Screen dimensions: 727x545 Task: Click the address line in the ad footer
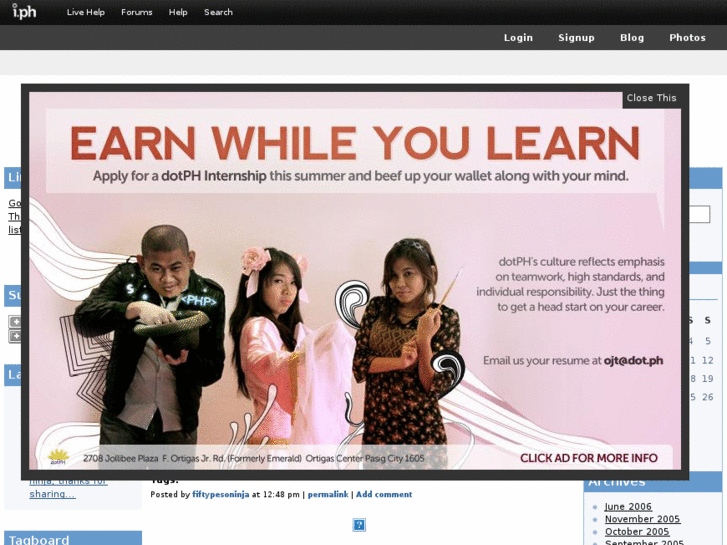[254, 458]
